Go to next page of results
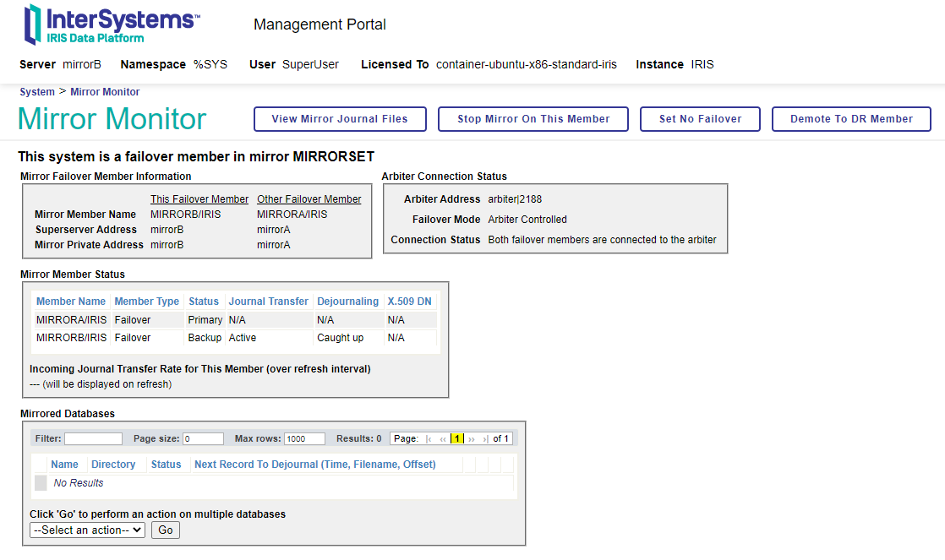Viewport: 945px width, 560px height. click(472, 439)
